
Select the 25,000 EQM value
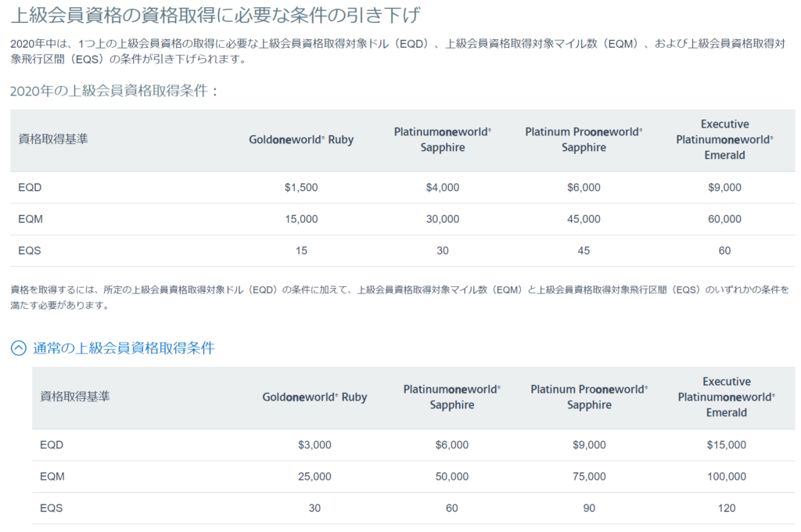point(314,476)
